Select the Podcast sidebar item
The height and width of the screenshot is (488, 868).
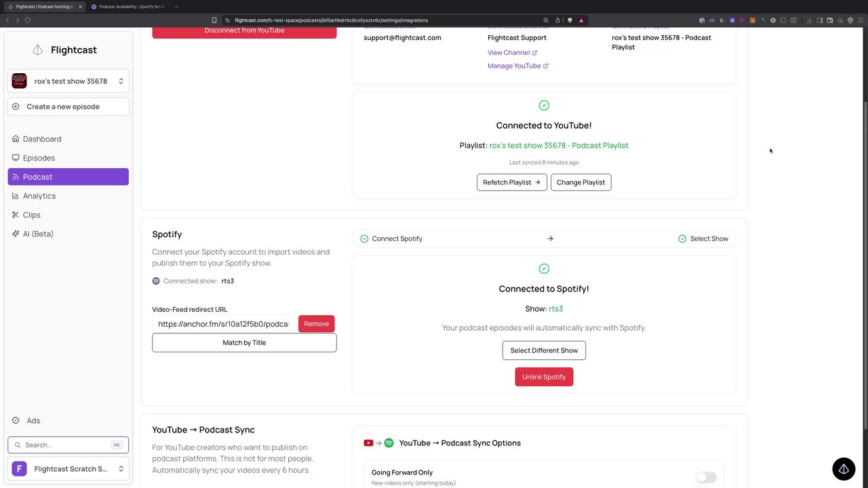(68, 177)
